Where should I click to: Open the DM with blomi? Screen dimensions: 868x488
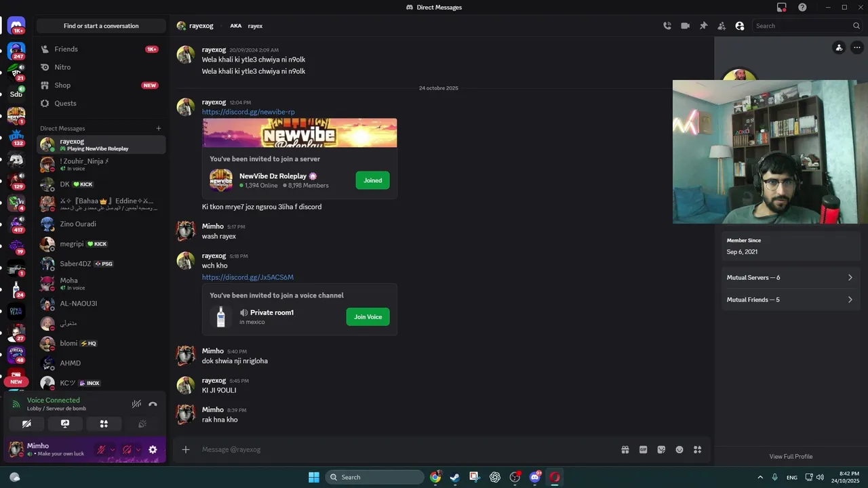point(101,344)
